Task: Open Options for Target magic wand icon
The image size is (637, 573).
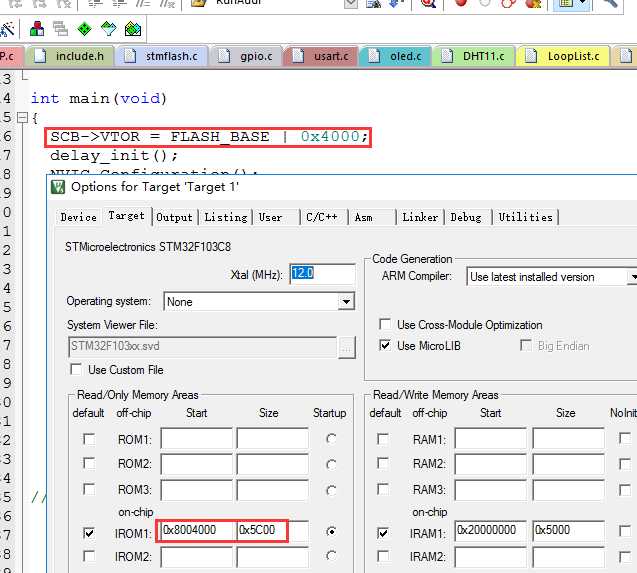Action: pos(7,29)
